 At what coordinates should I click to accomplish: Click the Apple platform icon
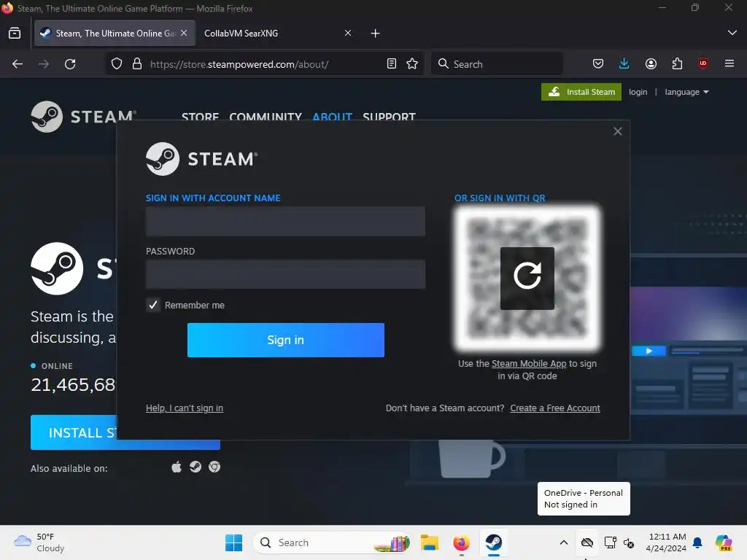pos(177,467)
